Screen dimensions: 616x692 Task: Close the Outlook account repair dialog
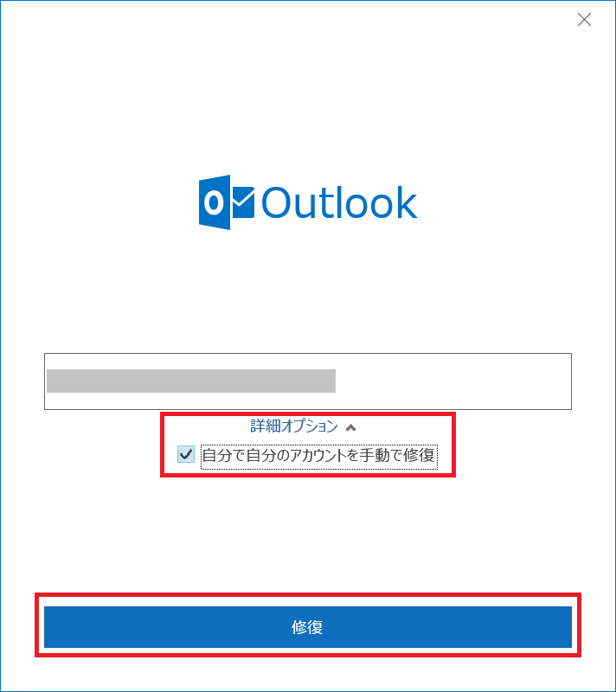(x=584, y=19)
